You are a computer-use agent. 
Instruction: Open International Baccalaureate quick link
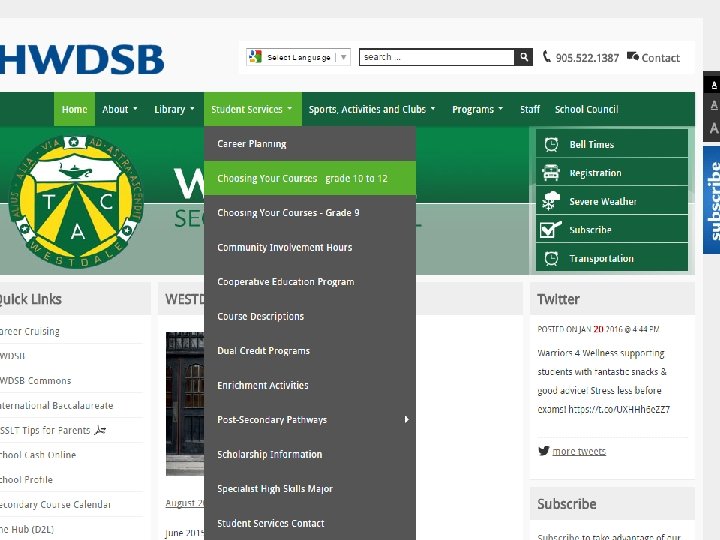click(56, 405)
